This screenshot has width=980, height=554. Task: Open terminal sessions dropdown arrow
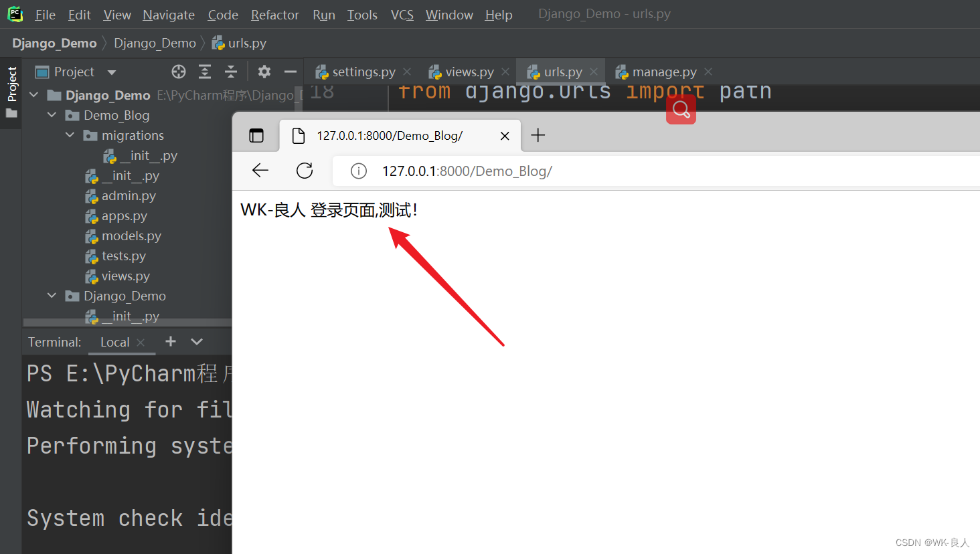(x=197, y=341)
